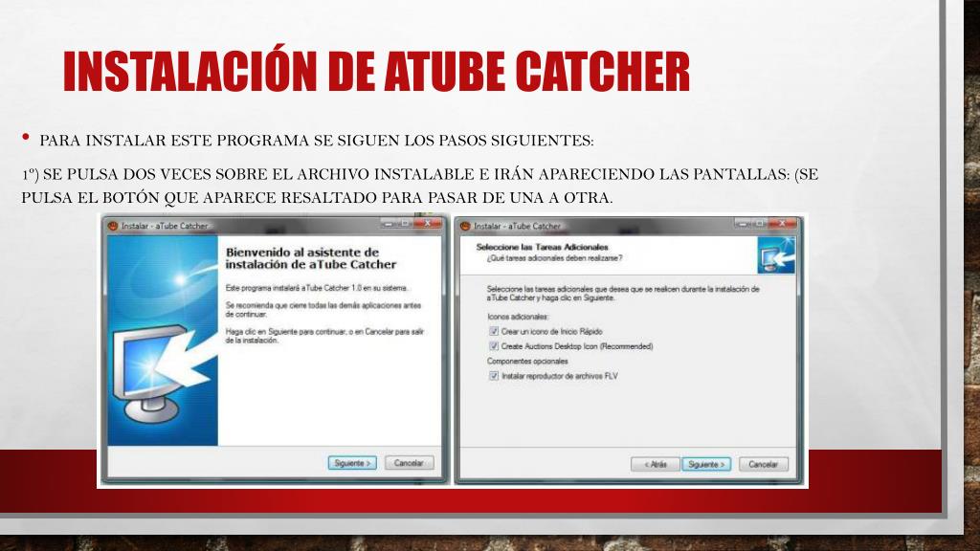The image size is (980, 551).
Task: Click the installer computer icon in Tareas Adicionales header
Action: click(x=776, y=254)
